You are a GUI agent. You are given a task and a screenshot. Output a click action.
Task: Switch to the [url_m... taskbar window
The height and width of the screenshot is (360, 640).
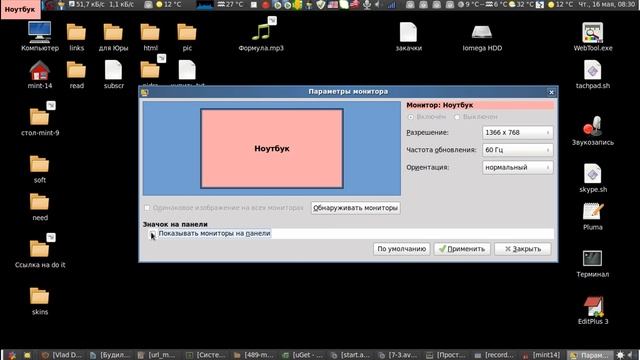(x=158, y=355)
